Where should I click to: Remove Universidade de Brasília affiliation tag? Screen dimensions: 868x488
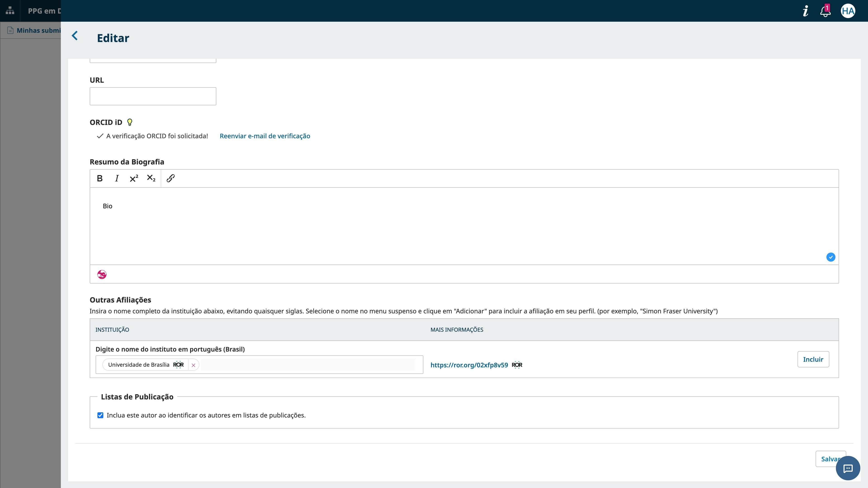tap(193, 365)
